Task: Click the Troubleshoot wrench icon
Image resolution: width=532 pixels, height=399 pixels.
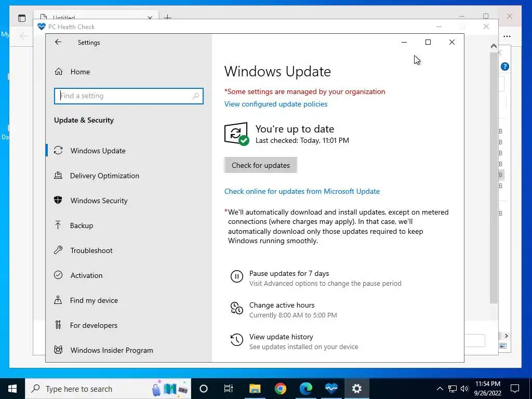Action: 58,250
